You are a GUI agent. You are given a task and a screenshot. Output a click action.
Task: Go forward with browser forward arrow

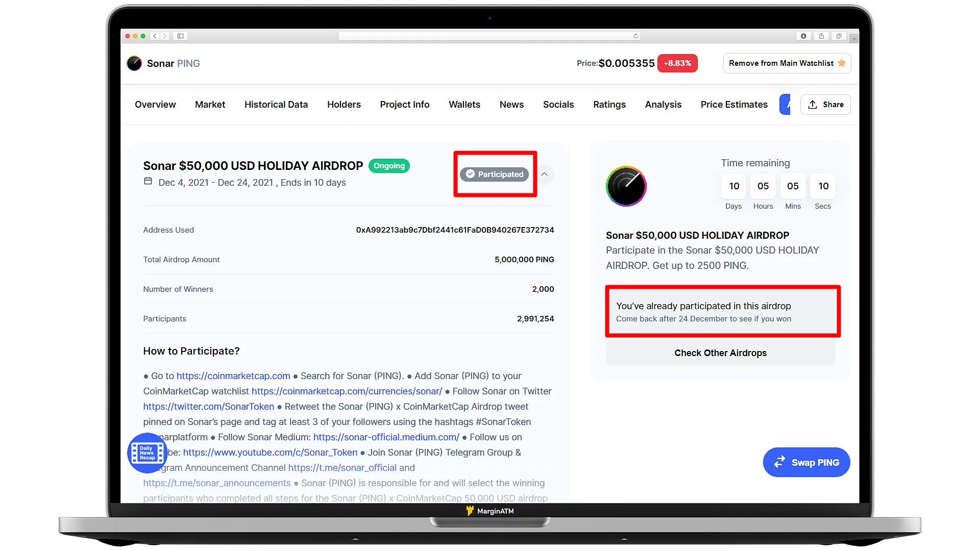pyautogui.click(x=164, y=36)
